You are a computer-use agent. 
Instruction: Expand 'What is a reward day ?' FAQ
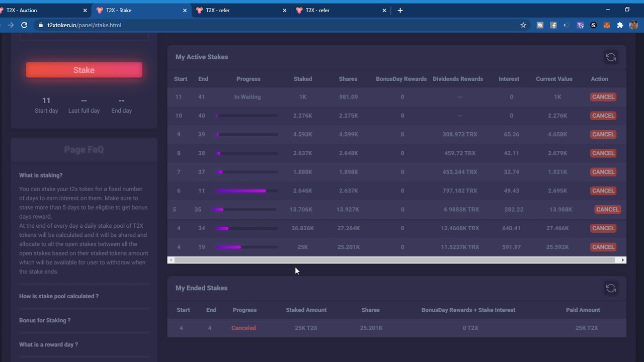click(48, 344)
